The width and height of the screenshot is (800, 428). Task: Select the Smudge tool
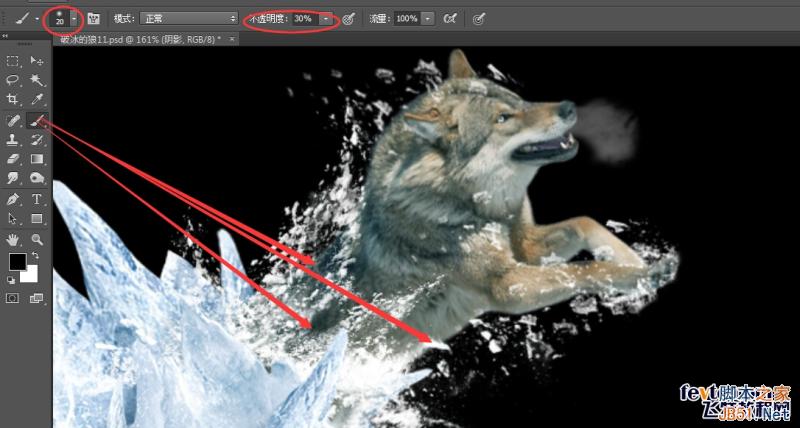coord(13,178)
